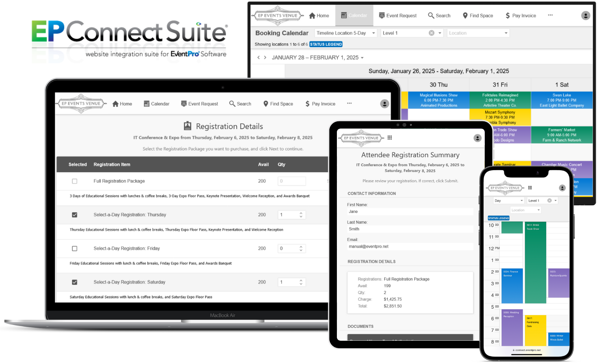Click the EP Events Venue logo on the tablet
This screenshot has width=598, height=364.
pos(361,138)
